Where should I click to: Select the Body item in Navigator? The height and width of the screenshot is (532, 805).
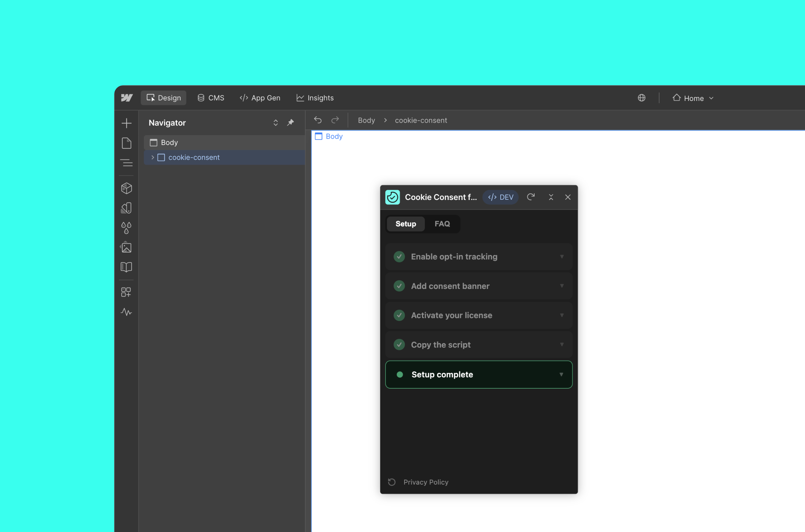[169, 142]
